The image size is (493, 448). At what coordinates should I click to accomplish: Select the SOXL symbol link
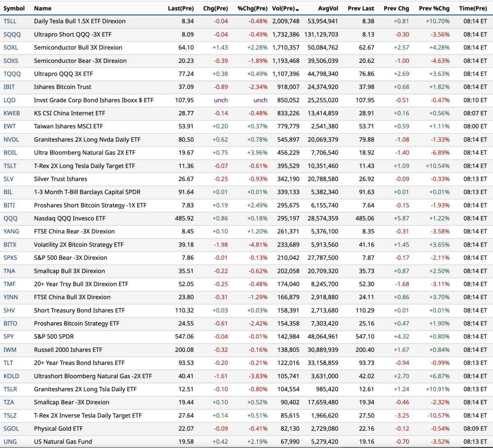point(11,48)
